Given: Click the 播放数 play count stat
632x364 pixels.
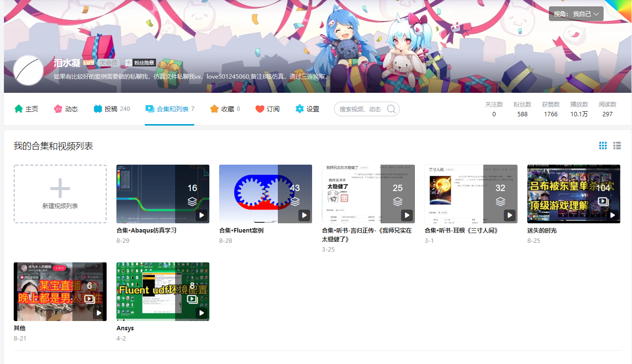Looking at the screenshot, I should pyautogui.click(x=579, y=109).
